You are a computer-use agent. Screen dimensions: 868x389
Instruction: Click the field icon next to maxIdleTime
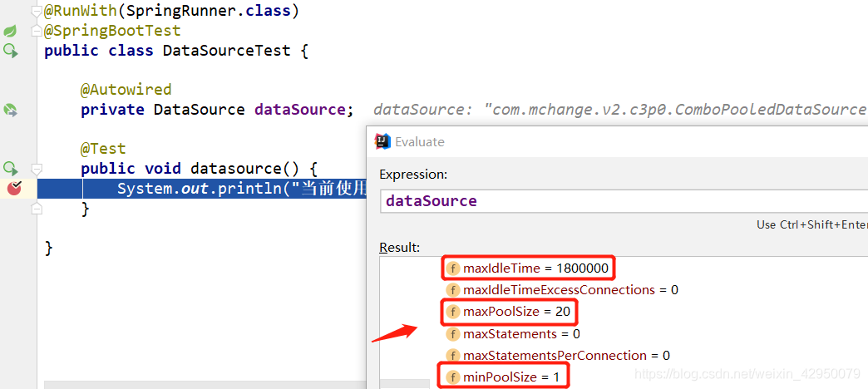click(453, 269)
